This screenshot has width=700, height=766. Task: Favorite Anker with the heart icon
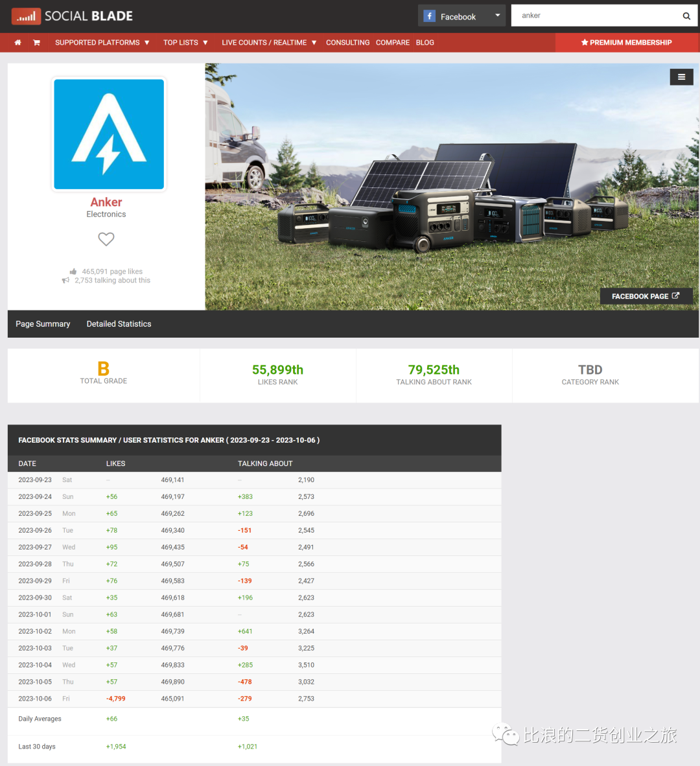pyautogui.click(x=106, y=239)
